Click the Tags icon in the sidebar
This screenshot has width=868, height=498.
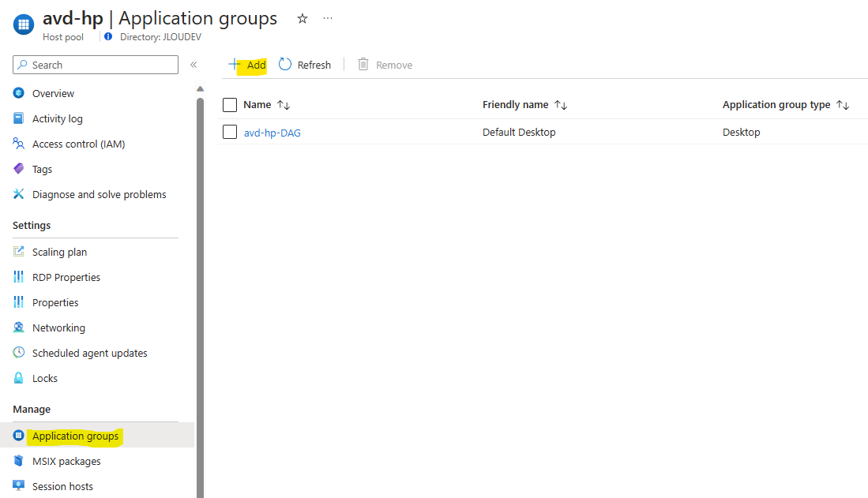tap(19, 169)
